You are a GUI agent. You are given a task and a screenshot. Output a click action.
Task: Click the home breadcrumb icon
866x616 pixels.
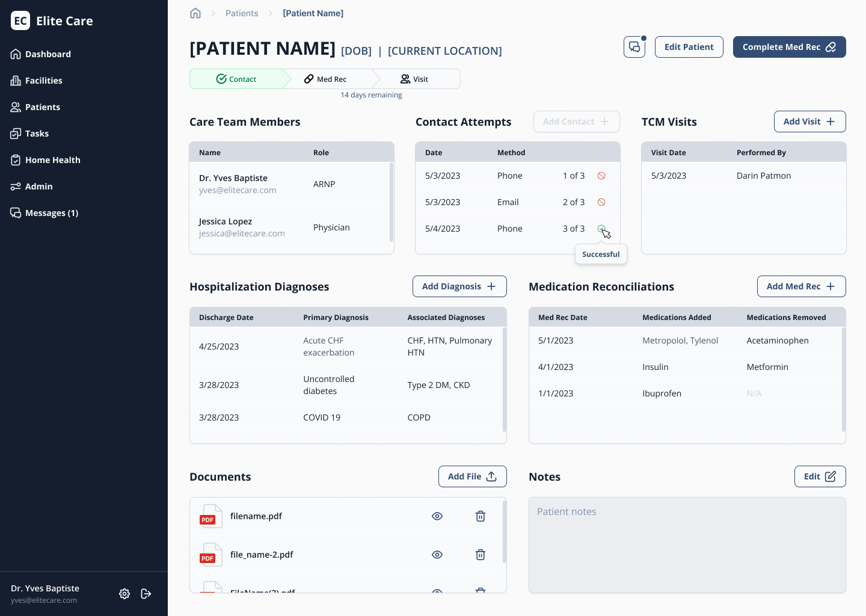tap(195, 13)
